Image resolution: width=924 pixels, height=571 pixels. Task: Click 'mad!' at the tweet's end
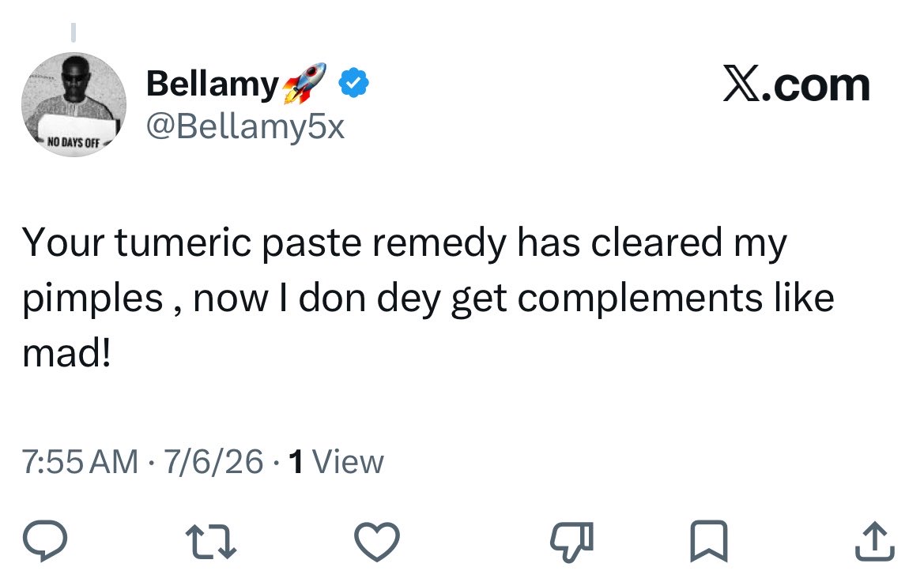coord(66,354)
